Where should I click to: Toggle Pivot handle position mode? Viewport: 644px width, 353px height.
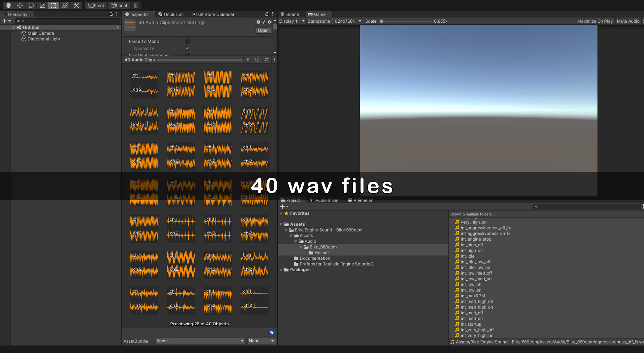96,5
